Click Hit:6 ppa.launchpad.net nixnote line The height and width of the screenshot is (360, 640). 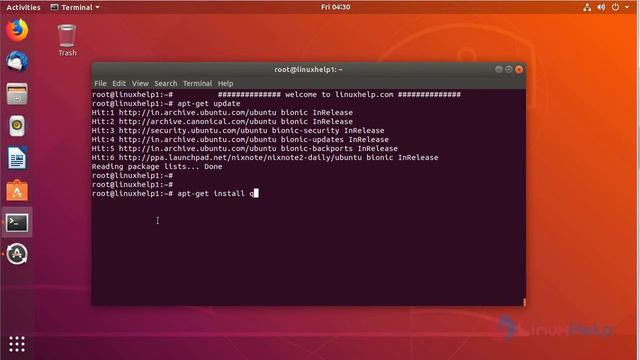(265, 158)
